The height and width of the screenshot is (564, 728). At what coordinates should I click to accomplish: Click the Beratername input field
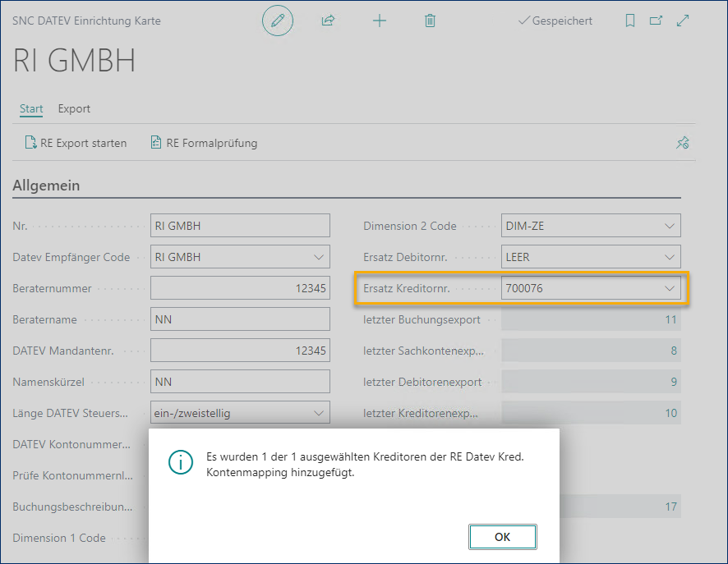tap(239, 319)
